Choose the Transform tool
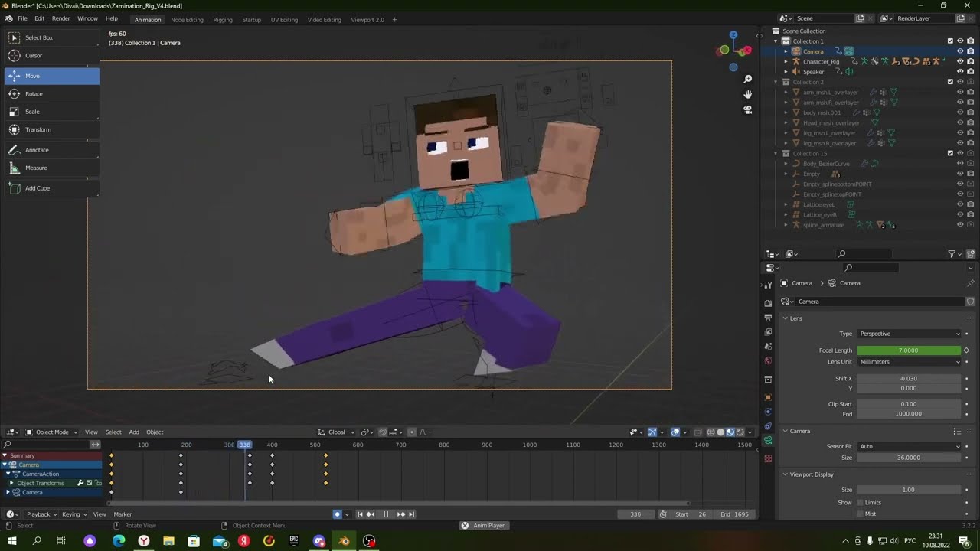The image size is (980, 551). click(51, 129)
